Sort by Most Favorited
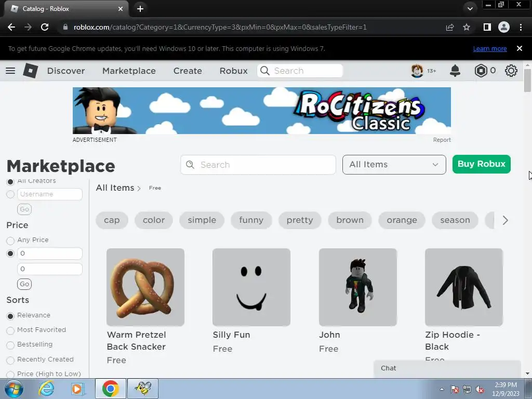The width and height of the screenshot is (532, 399). [10, 330]
